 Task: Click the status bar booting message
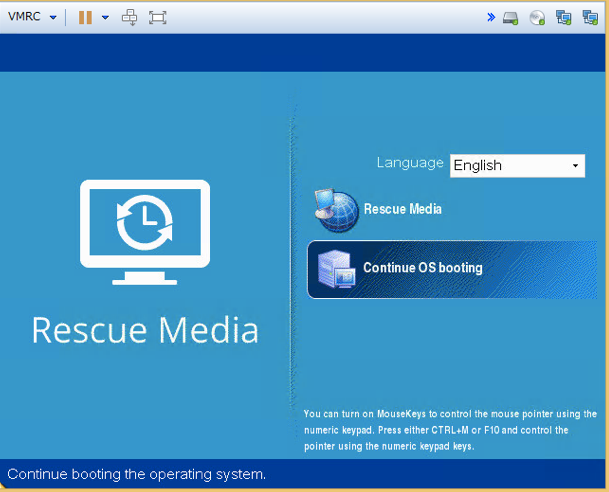pos(137,474)
